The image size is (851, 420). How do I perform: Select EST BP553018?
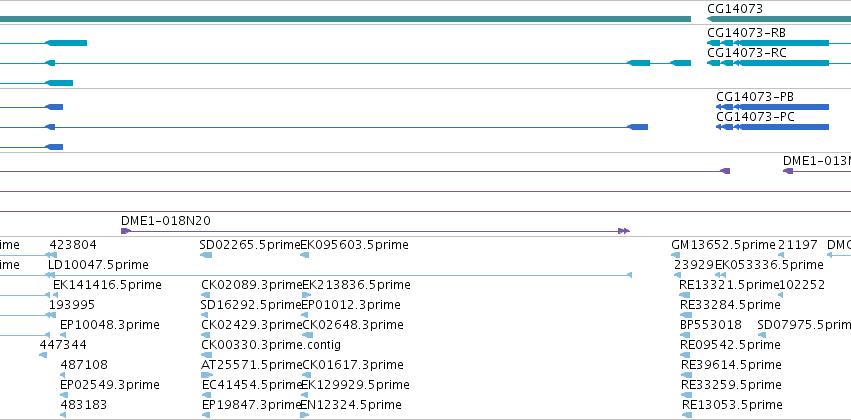click(711, 325)
